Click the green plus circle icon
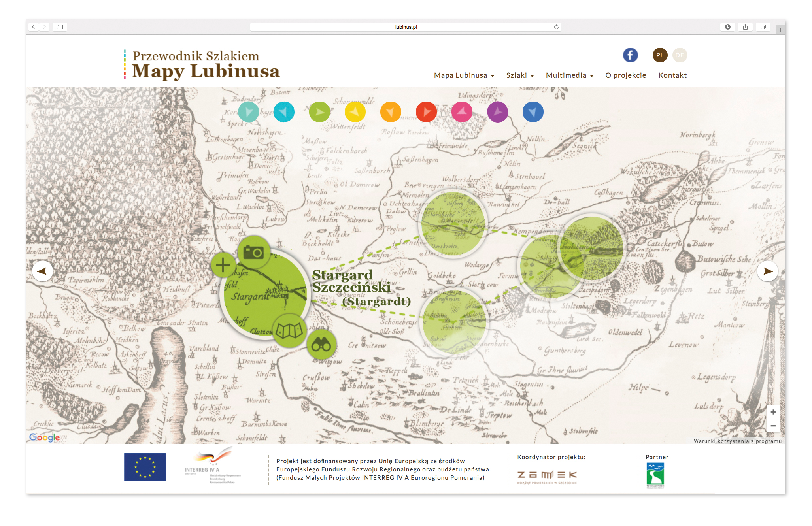812x526 pixels. click(x=223, y=265)
